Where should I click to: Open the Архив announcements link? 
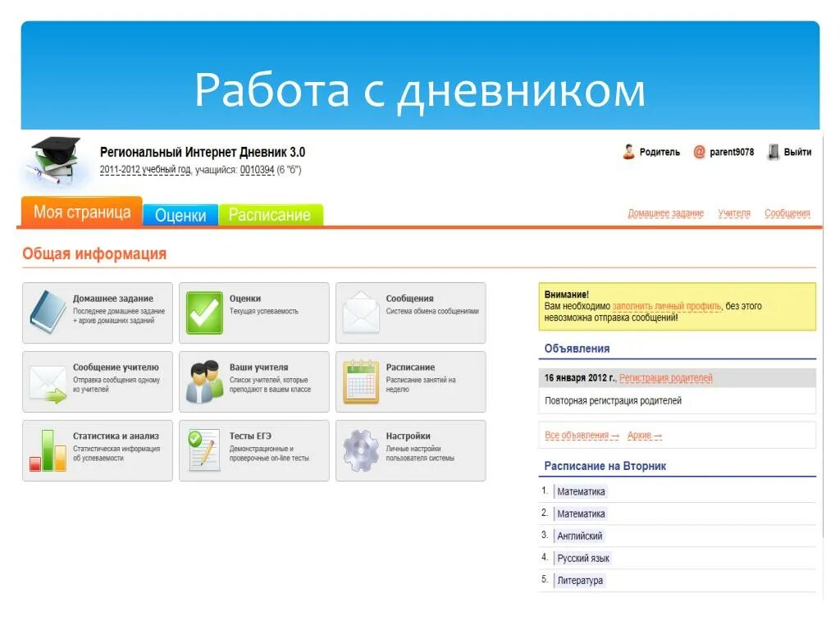(x=645, y=436)
